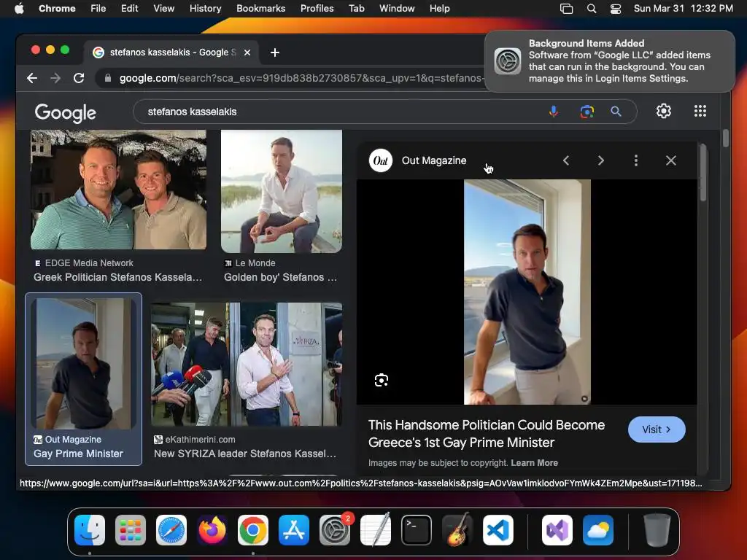Show previous image in preview panel
747x560 pixels.
[566, 160]
